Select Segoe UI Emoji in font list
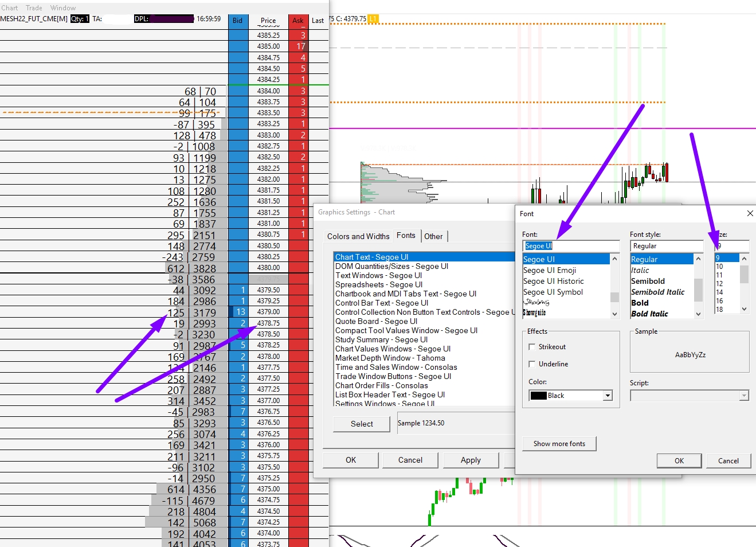This screenshot has width=756, height=547. (x=549, y=270)
